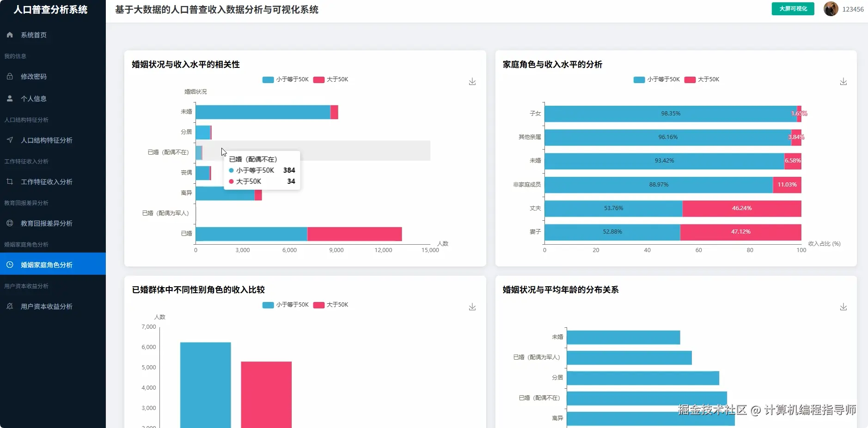The height and width of the screenshot is (428, 868).
Task: Click the blue 未婚 bar in marital income chart
Action: [x=263, y=112]
